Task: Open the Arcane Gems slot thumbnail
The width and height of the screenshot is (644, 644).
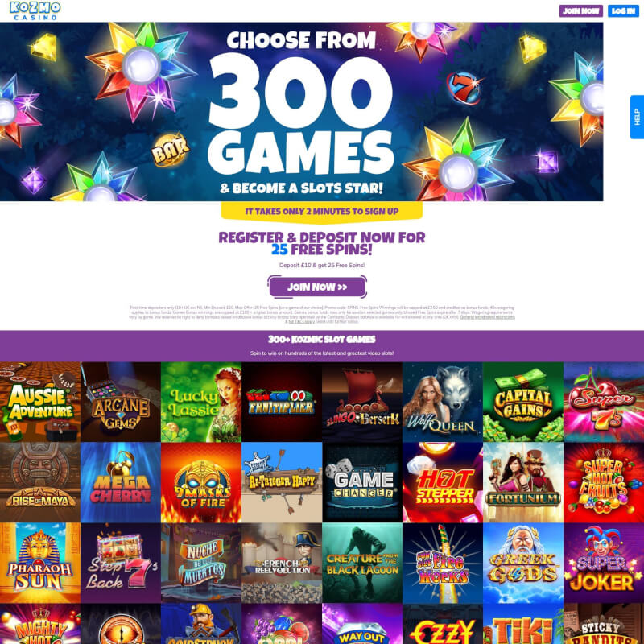Action: point(121,402)
